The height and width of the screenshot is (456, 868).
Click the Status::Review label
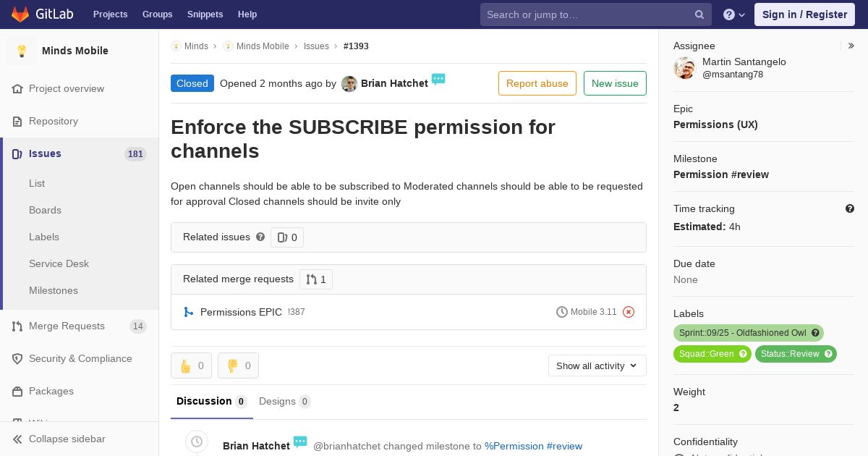(x=796, y=354)
